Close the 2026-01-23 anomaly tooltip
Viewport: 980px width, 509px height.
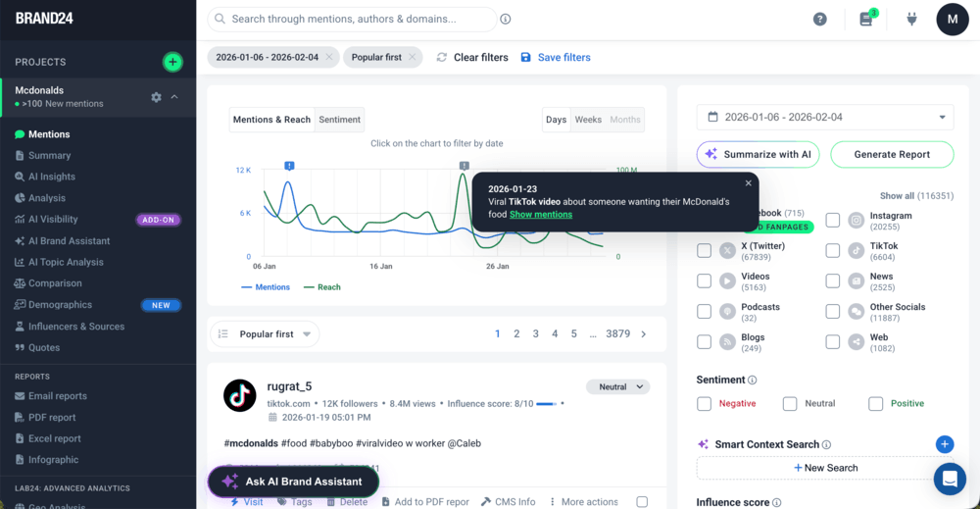tap(748, 183)
